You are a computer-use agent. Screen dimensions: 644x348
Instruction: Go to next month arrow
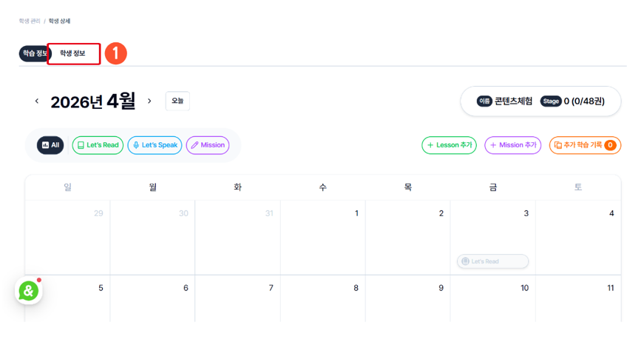coord(149,101)
